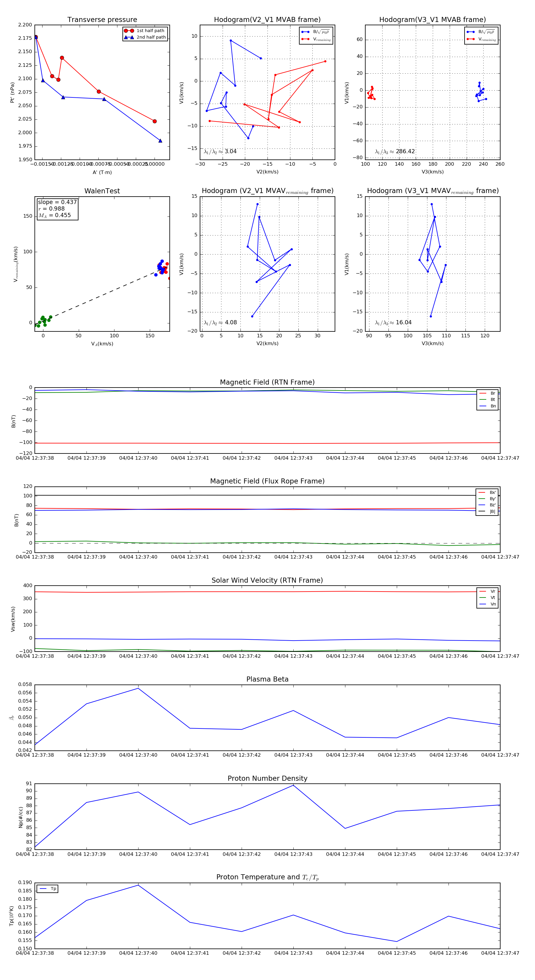Viewport: 535px width, 980px height.
Task: Click the 'Transverse pressure' plot title
Action: 102,20
